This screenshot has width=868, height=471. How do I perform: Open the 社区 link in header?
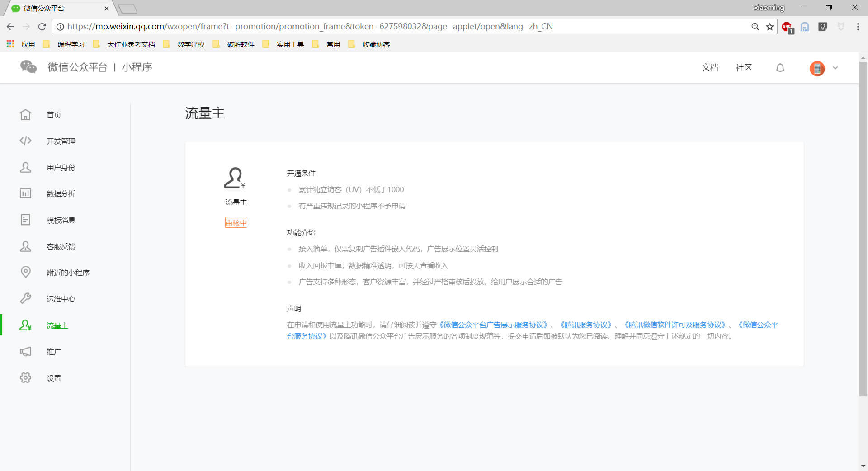click(744, 68)
